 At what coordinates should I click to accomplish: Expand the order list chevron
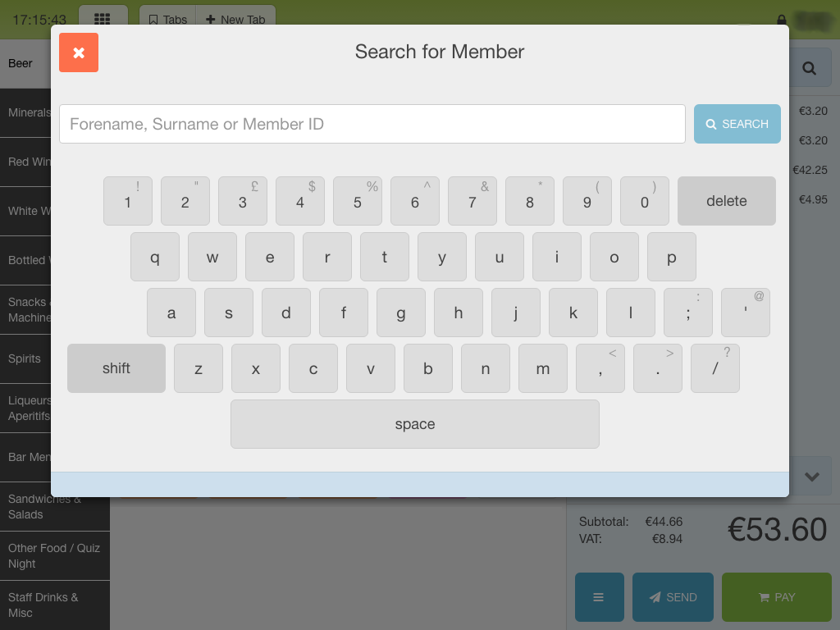811,477
